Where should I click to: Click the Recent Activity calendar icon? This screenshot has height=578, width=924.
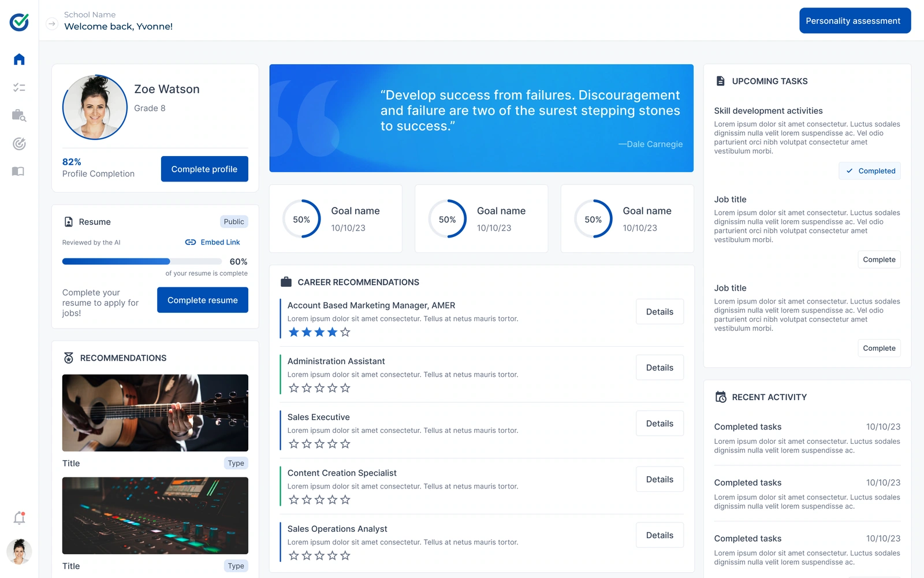coord(721,397)
